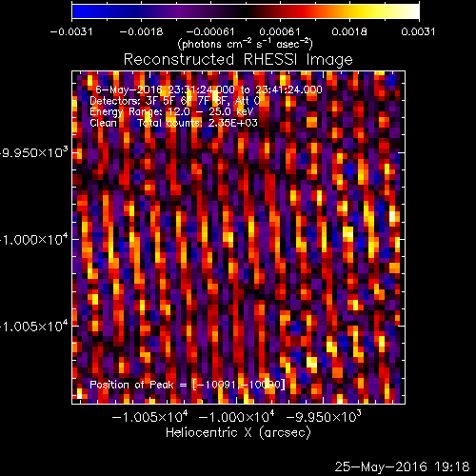Click the 'Detectors: 3F 5F 6F 7F 8F' line
This screenshot has height=476, width=476.
click(x=175, y=101)
